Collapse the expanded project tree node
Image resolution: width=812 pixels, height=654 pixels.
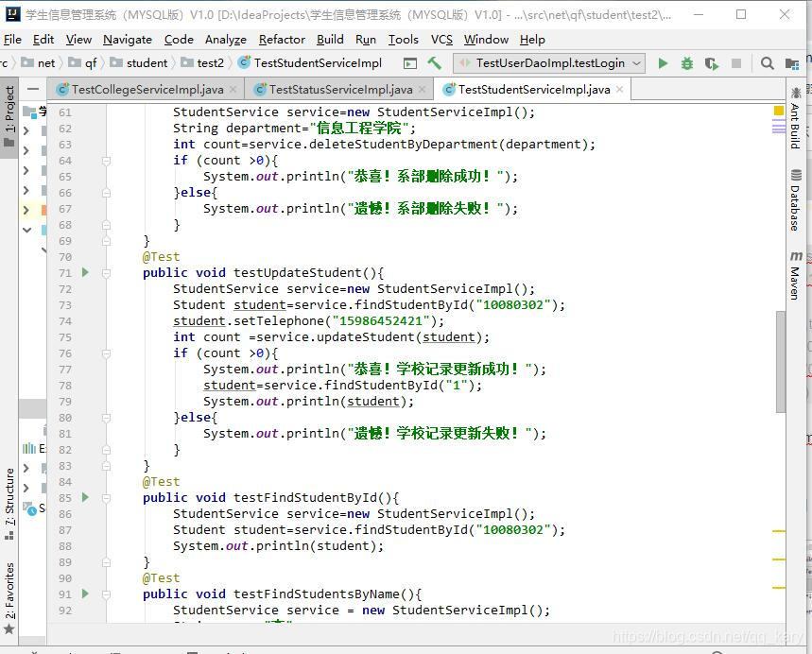pos(26,230)
